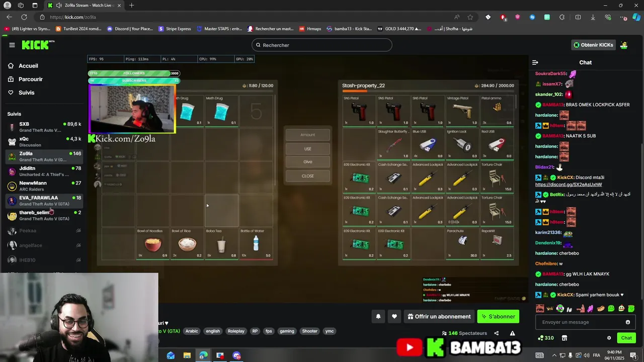The height and width of the screenshot is (362, 644).
Task: Open a new browser tab
Action: coord(131,5)
